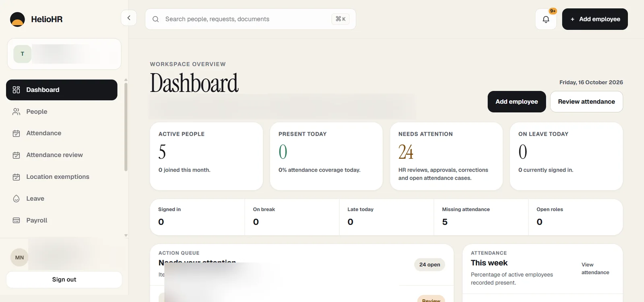Click the dashboard Add employee button
The width and height of the screenshot is (644, 302).
coord(517,101)
